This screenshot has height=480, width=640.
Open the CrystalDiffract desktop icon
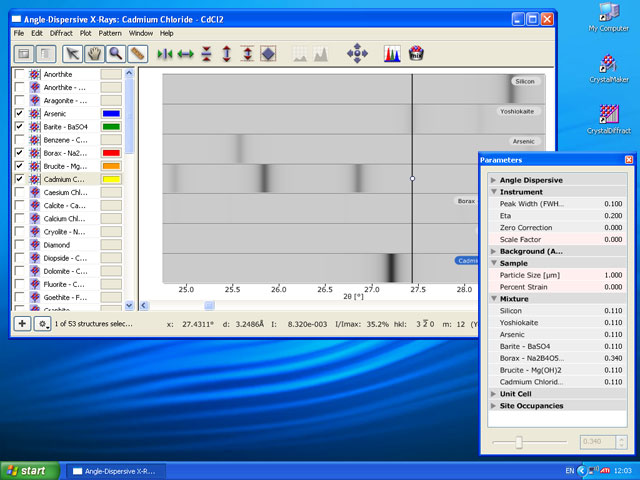coord(609,119)
